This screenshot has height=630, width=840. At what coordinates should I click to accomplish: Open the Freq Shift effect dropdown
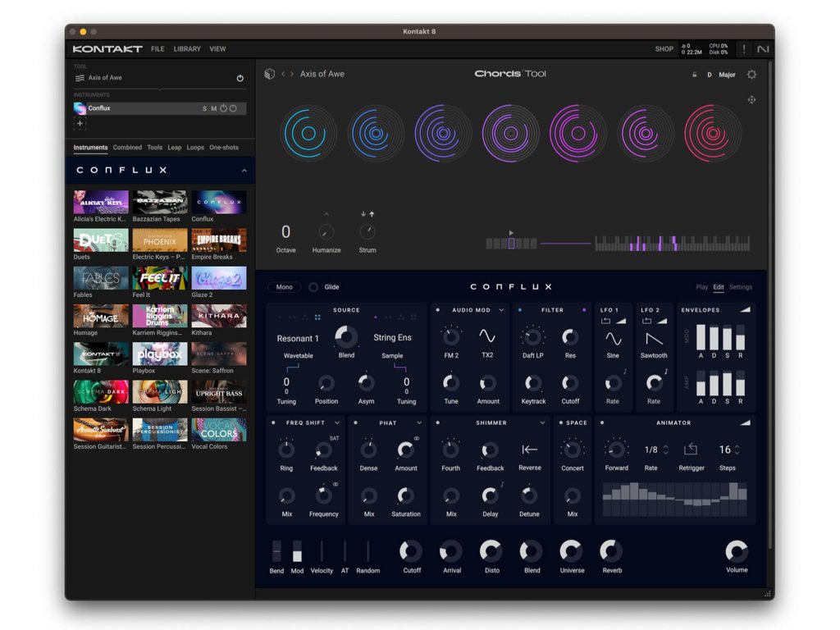click(337, 423)
